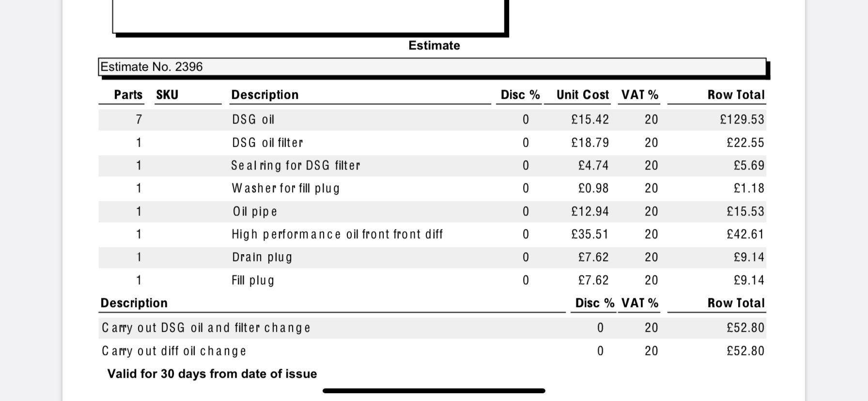Click Valid for 30 days note

point(212,374)
